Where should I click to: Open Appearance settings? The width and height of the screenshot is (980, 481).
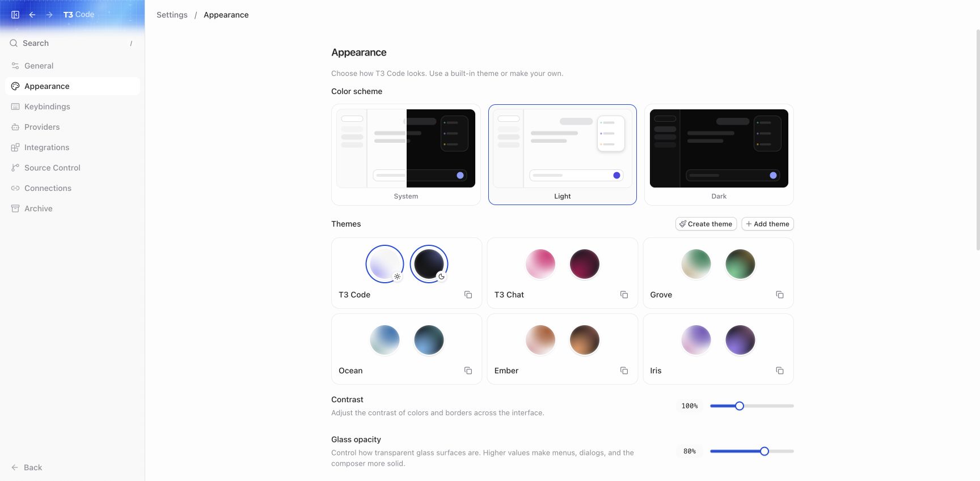[73, 86]
